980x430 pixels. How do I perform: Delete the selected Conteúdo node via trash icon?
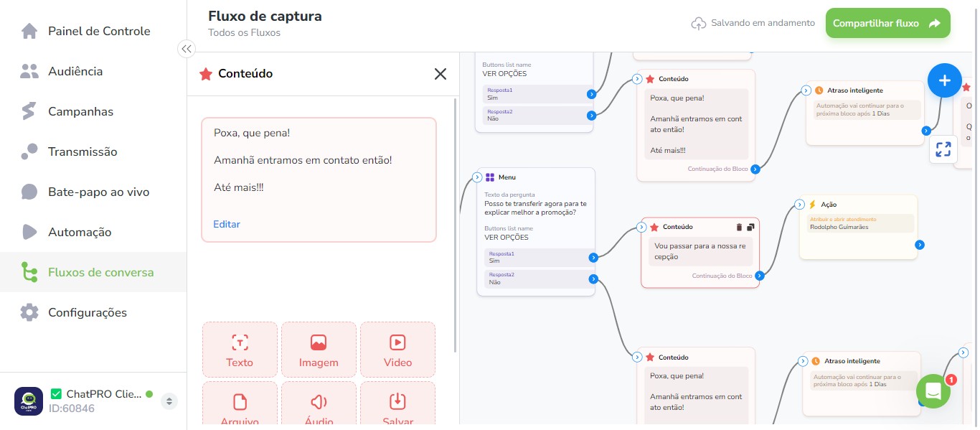pyautogui.click(x=739, y=227)
